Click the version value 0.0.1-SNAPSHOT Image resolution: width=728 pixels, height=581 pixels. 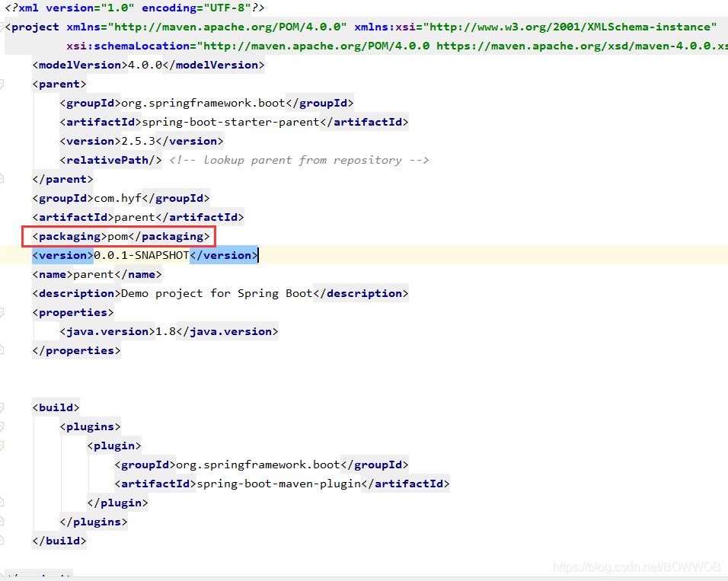coord(142,255)
